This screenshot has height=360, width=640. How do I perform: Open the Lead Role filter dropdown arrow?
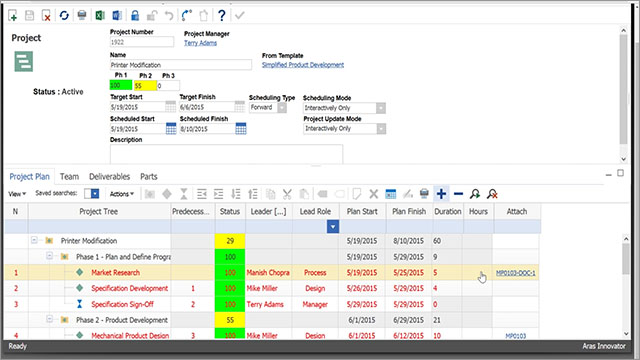click(333, 227)
